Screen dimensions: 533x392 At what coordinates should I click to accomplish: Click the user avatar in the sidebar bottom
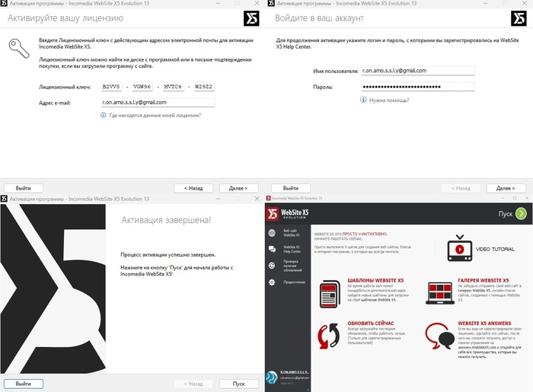[271, 378]
